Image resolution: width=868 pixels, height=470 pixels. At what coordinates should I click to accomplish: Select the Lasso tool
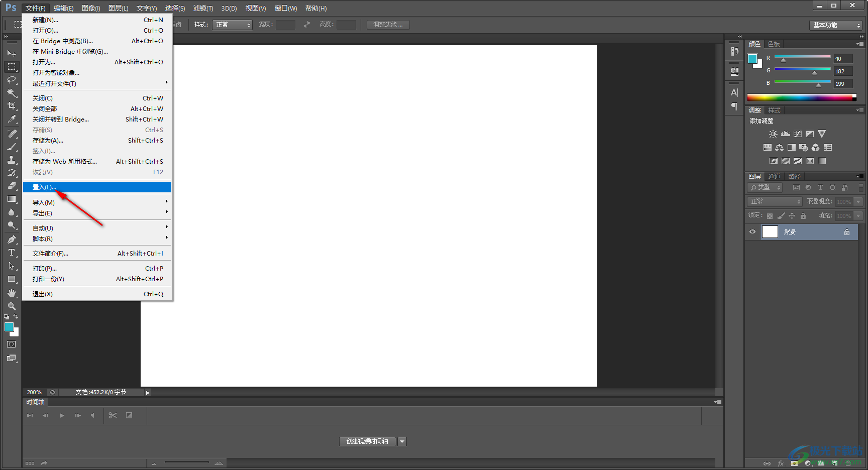tap(12, 79)
